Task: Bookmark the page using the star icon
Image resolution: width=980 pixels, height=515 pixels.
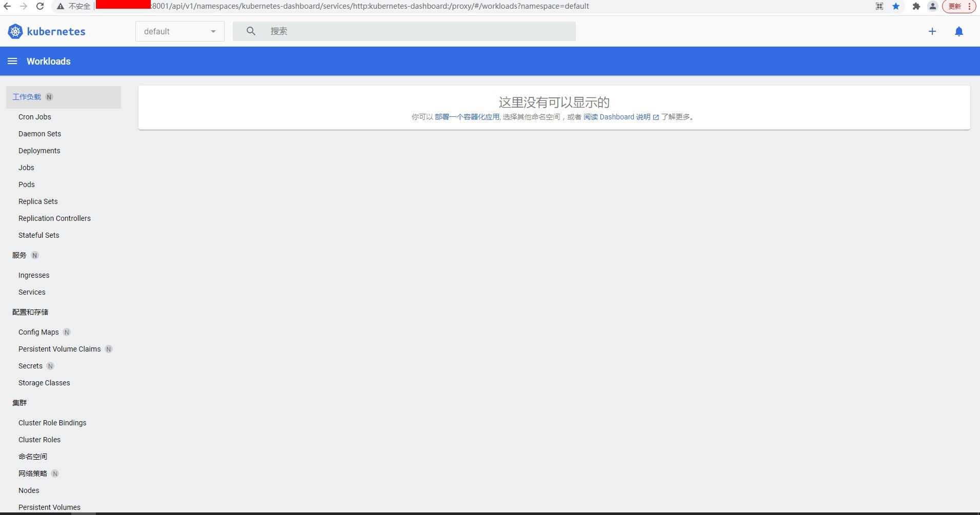Action: (x=896, y=6)
